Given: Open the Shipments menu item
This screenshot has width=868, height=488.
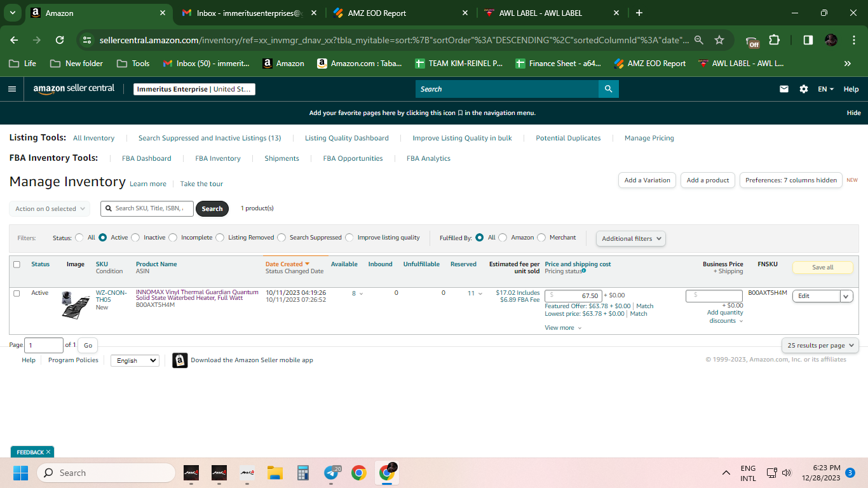Looking at the screenshot, I should pos(281,158).
